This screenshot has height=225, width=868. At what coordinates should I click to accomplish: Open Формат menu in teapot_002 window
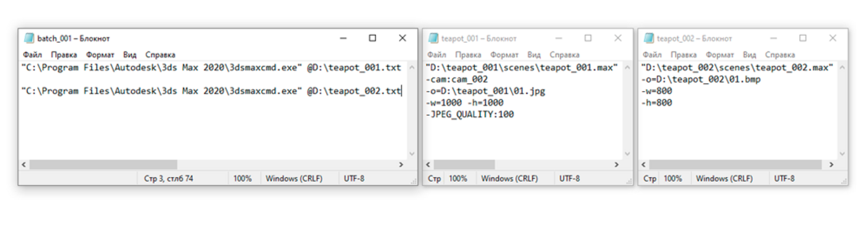pos(719,55)
